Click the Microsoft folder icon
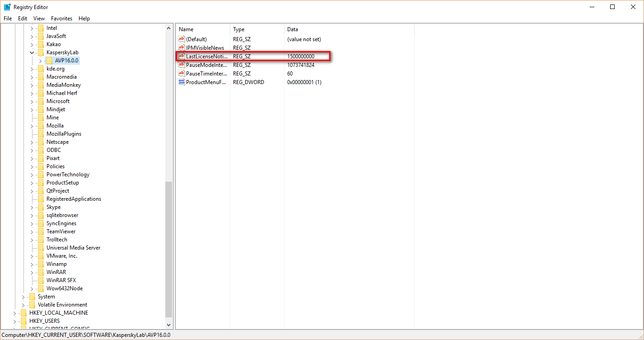This screenshot has height=340, width=644. click(x=41, y=101)
